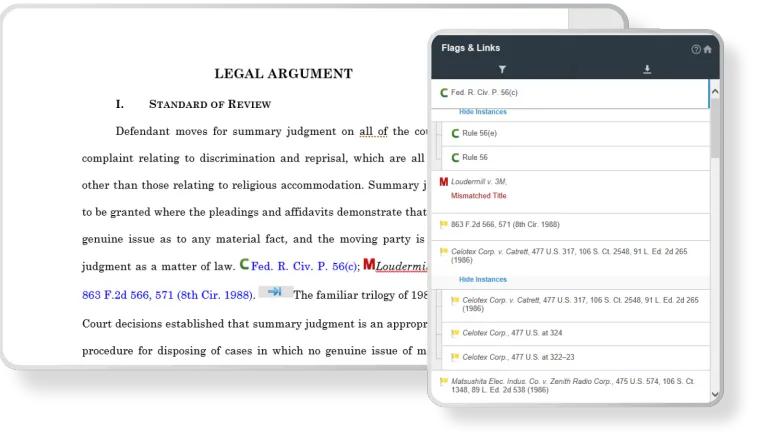Open the Matsushita Elec. Indus. Co. citation entry
This screenshot has height=432, width=768.
point(570,385)
